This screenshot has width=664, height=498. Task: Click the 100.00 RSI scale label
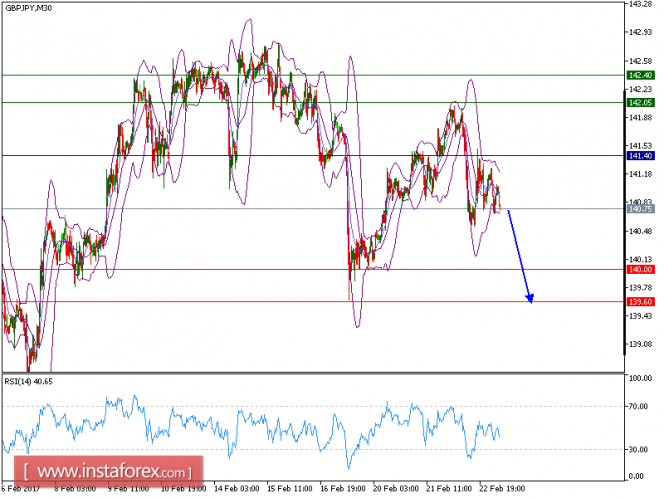click(640, 379)
